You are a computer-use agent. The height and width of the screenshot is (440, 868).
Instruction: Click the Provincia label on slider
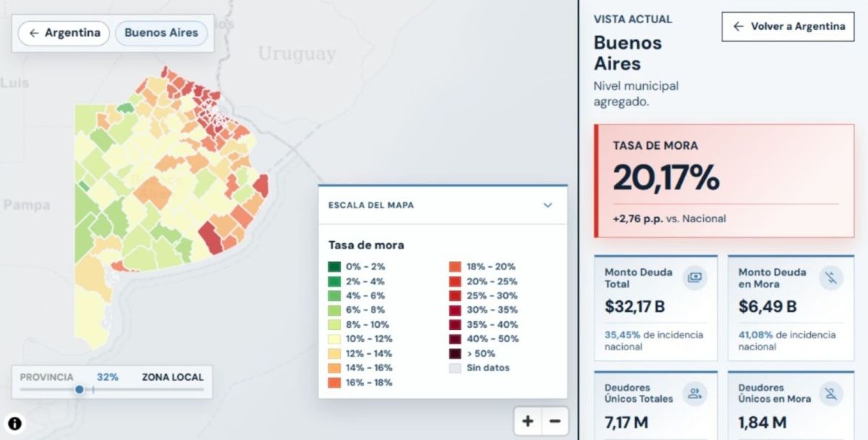point(46,377)
